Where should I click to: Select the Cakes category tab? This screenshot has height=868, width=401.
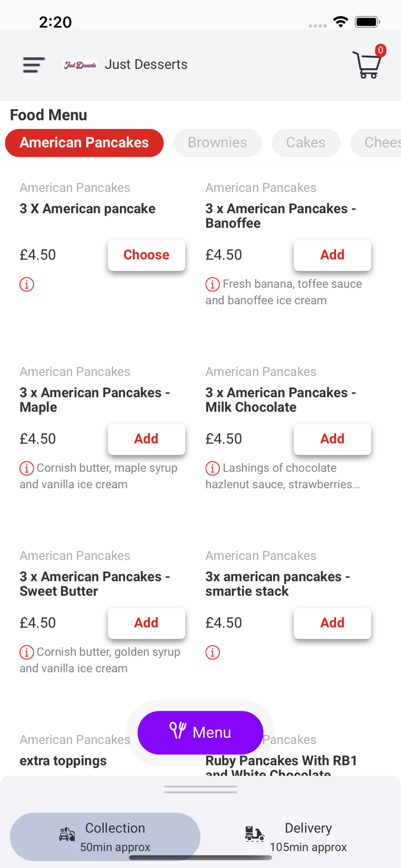pyautogui.click(x=306, y=143)
